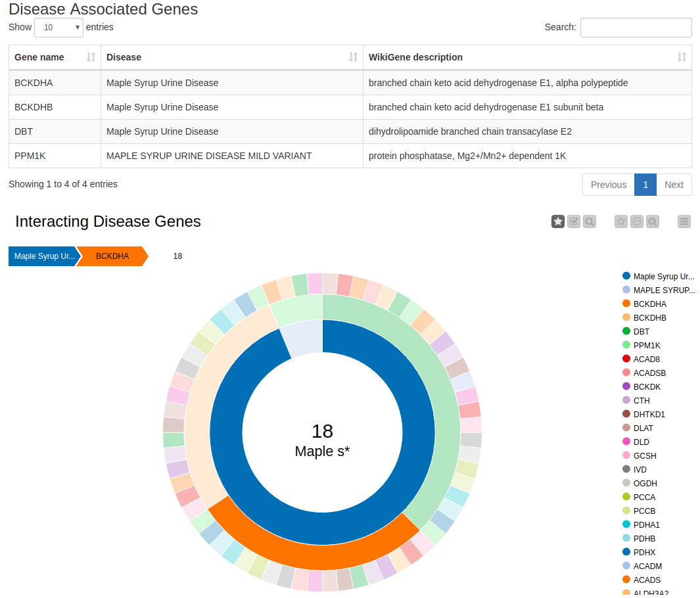Toggle OGDH legend entry
Screen dimensions: 700x598
640,484
